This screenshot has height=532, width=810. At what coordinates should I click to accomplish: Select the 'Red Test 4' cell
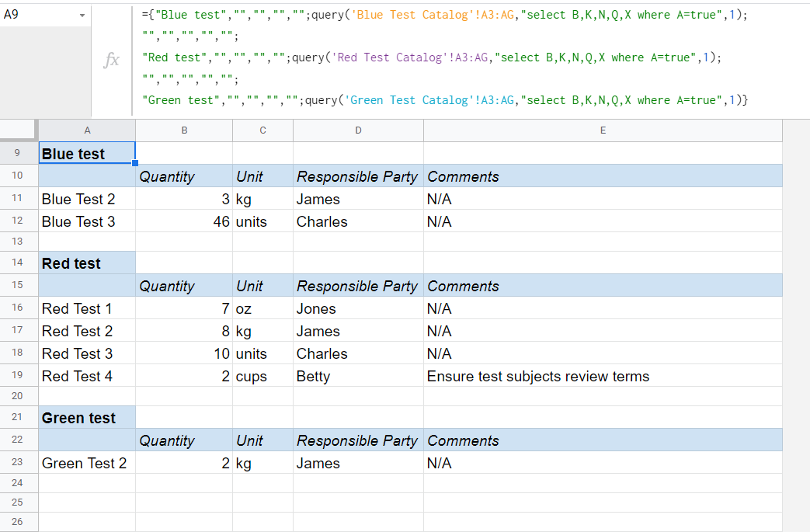(87, 375)
